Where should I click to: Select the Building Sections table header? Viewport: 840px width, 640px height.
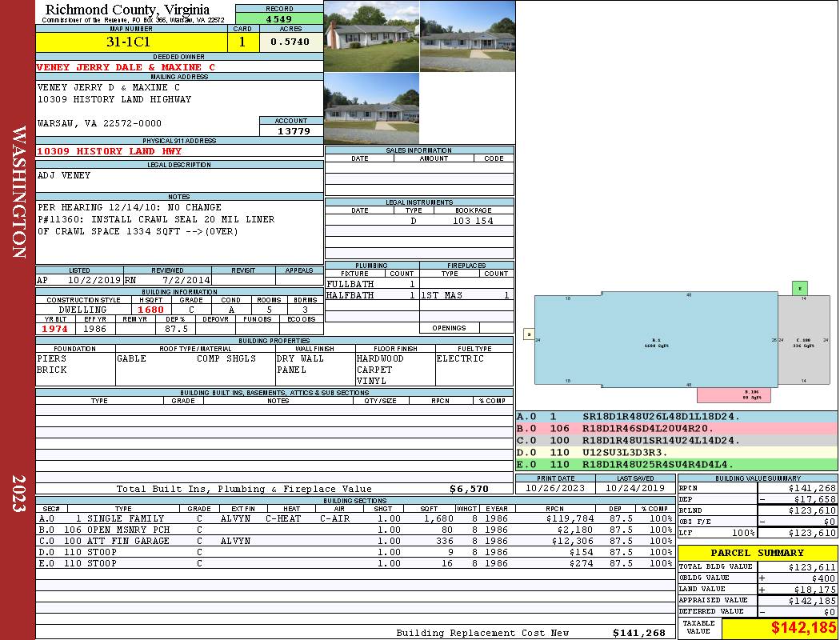(x=354, y=500)
